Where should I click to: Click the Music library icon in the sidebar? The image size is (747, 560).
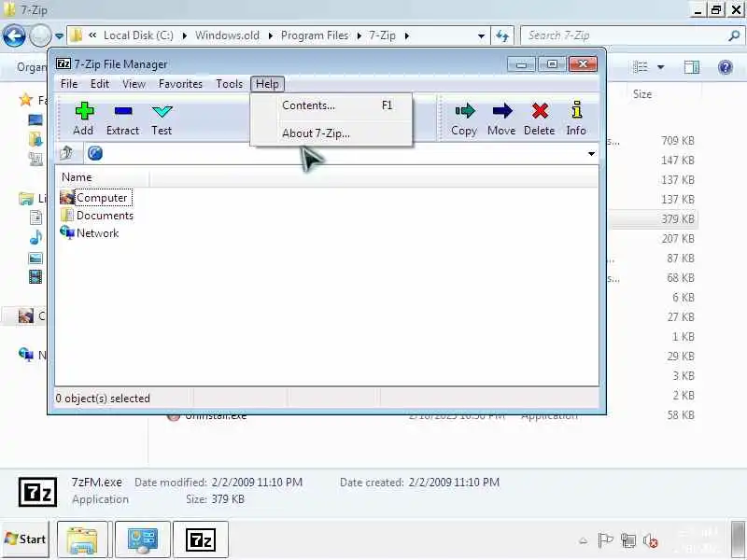point(35,237)
